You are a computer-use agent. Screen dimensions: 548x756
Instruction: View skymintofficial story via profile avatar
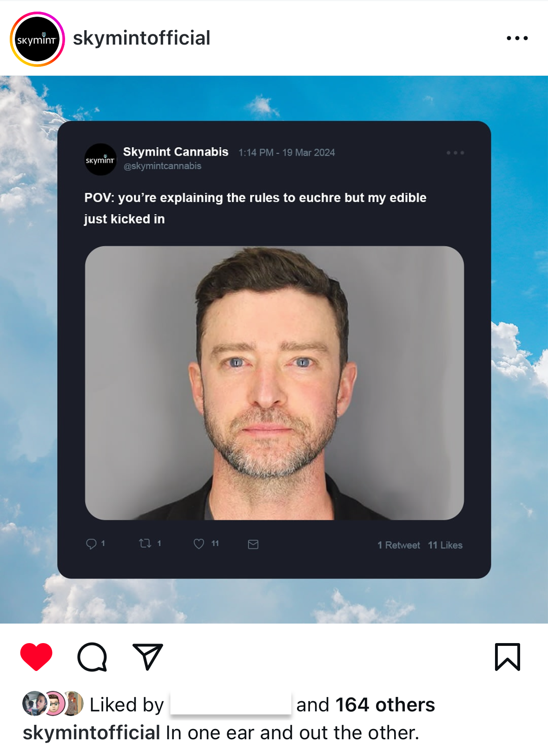(37, 39)
